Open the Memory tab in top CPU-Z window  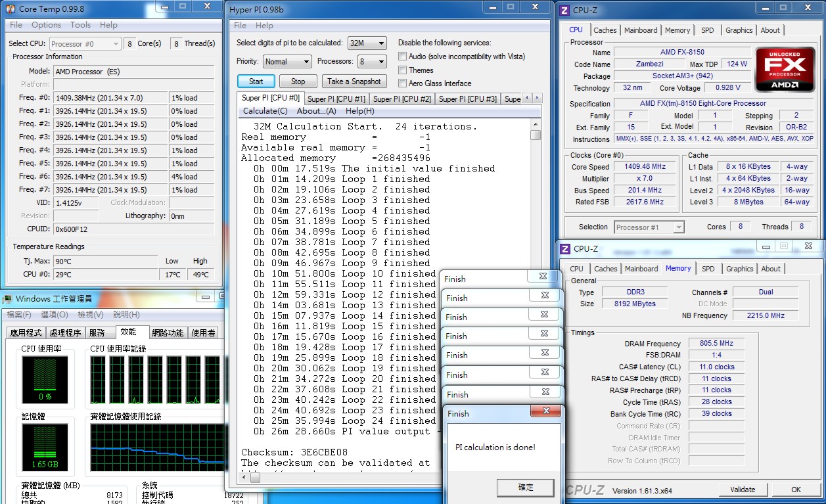click(x=677, y=30)
